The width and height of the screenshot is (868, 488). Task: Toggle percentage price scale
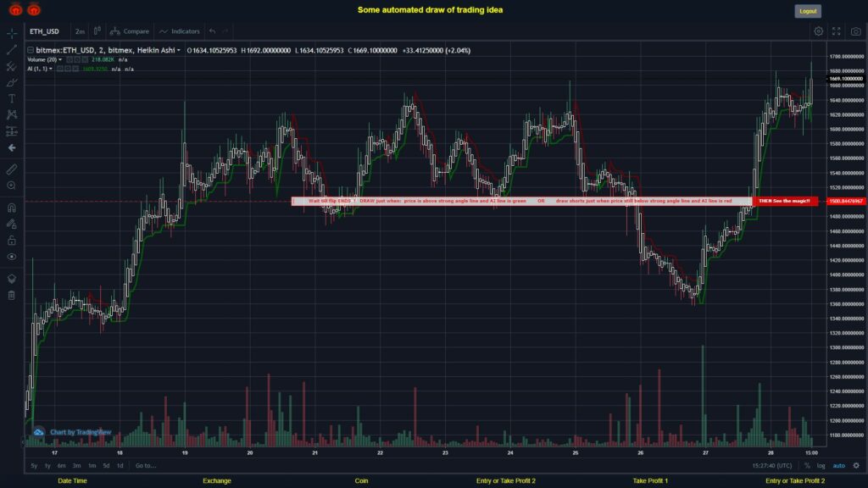tap(807, 466)
